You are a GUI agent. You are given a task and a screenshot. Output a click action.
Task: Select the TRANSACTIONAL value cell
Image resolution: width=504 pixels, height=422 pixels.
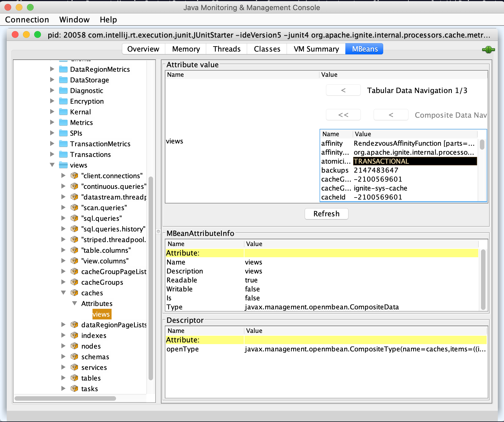(415, 161)
